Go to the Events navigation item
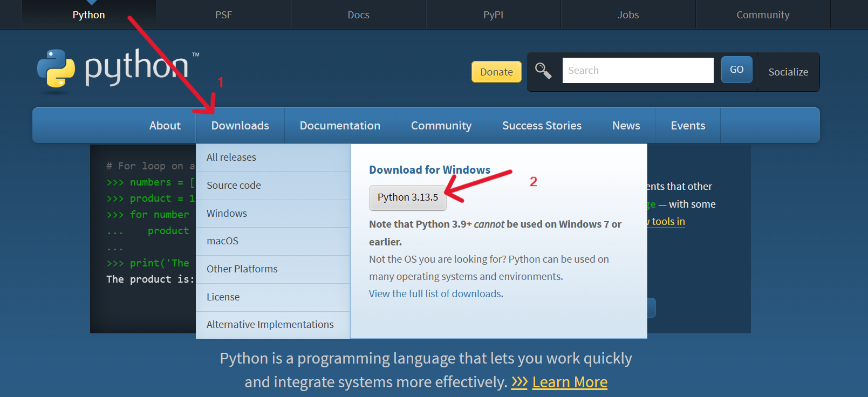 688,126
